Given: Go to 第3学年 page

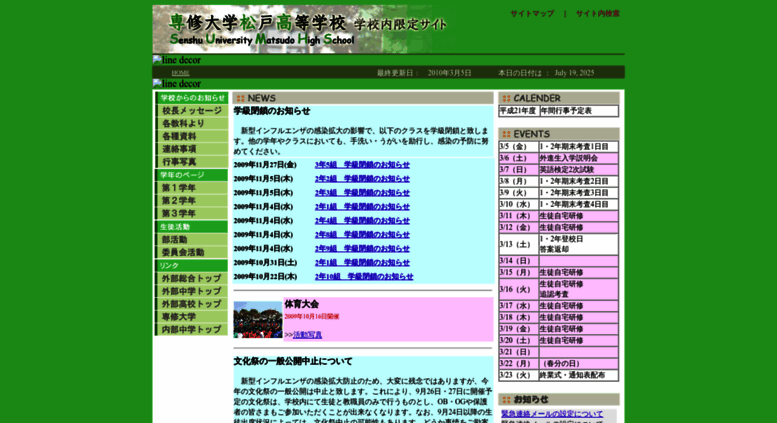Looking at the screenshot, I should (x=192, y=213).
